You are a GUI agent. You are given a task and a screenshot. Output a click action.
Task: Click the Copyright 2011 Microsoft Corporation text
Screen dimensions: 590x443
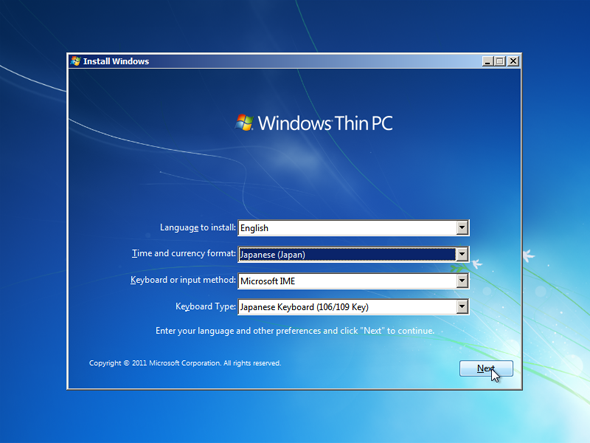185,363
